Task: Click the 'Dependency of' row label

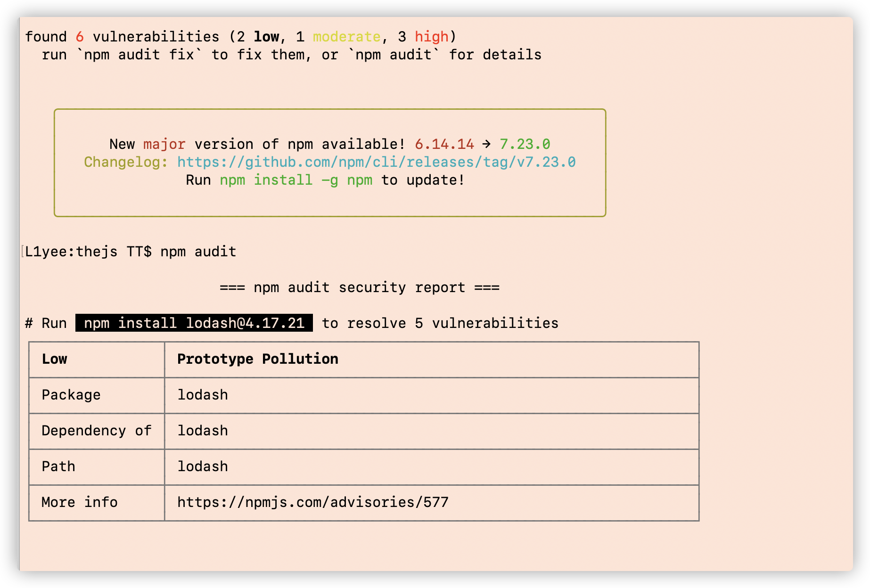Action: (97, 431)
